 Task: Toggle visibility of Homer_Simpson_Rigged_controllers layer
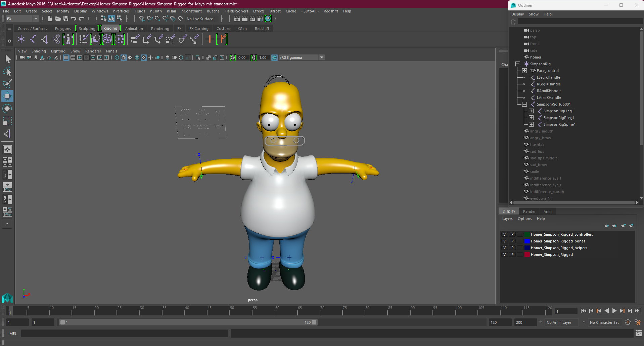point(504,234)
